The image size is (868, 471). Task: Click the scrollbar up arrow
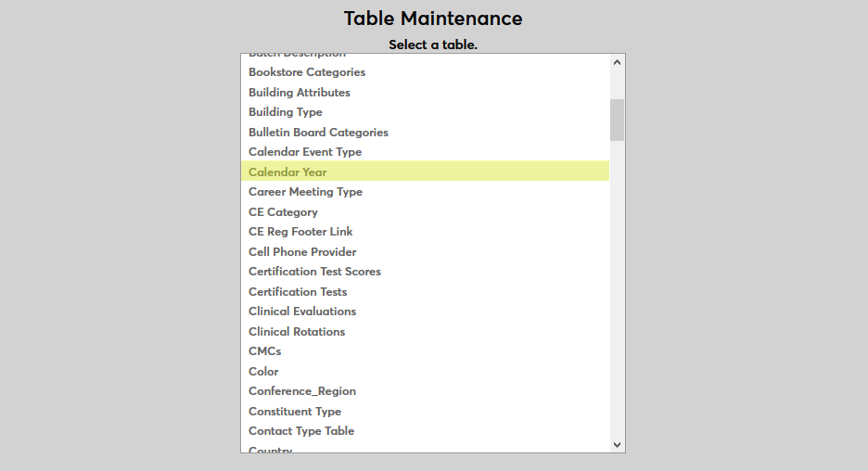[x=617, y=62]
